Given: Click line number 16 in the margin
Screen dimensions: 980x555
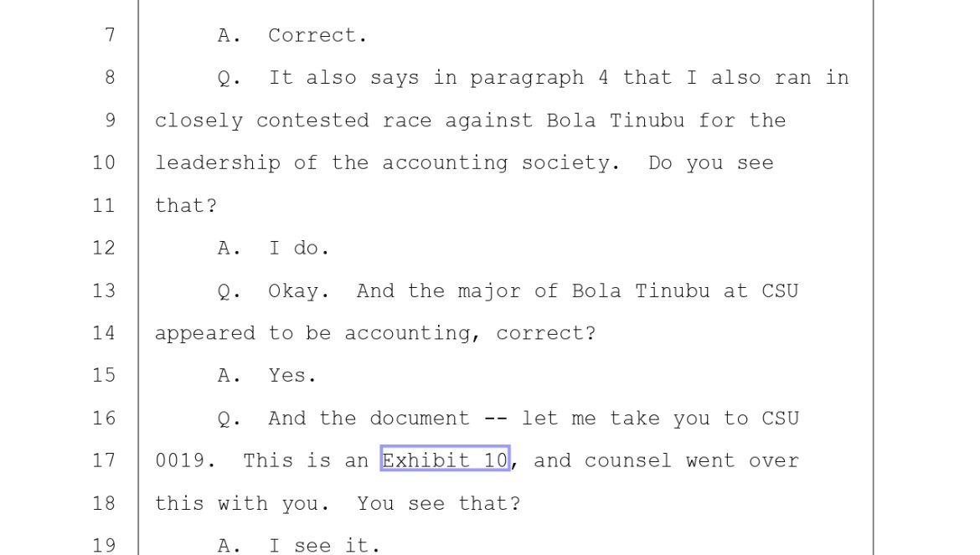Looking at the screenshot, I should tap(104, 419).
